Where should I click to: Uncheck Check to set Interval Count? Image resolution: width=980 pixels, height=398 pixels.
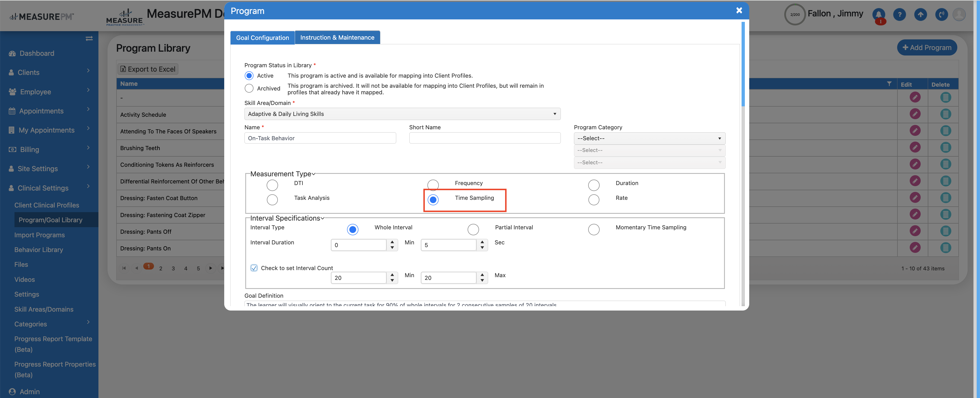click(x=254, y=268)
